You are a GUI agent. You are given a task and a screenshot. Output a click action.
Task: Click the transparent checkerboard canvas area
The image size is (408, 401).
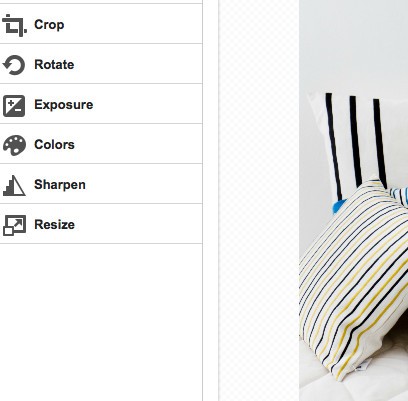pos(259,200)
